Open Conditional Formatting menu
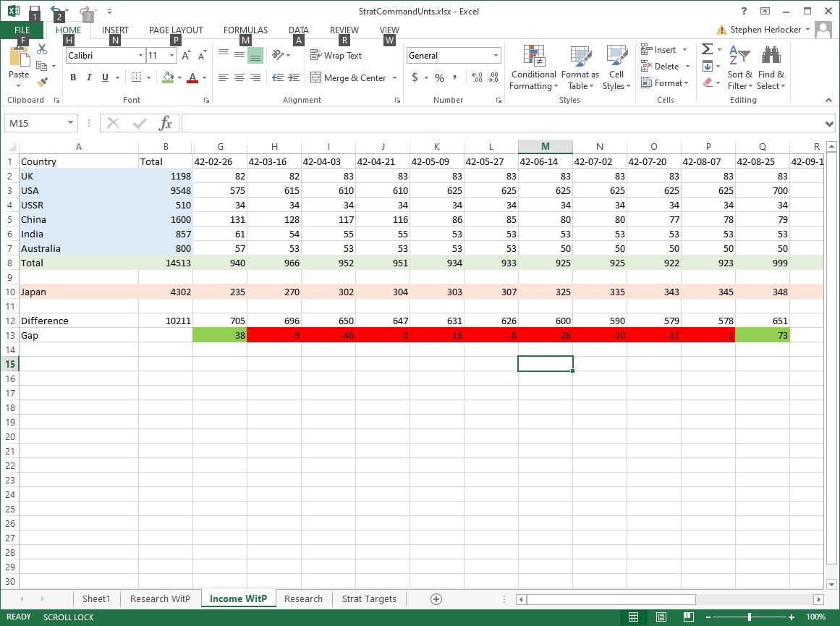 [x=533, y=67]
